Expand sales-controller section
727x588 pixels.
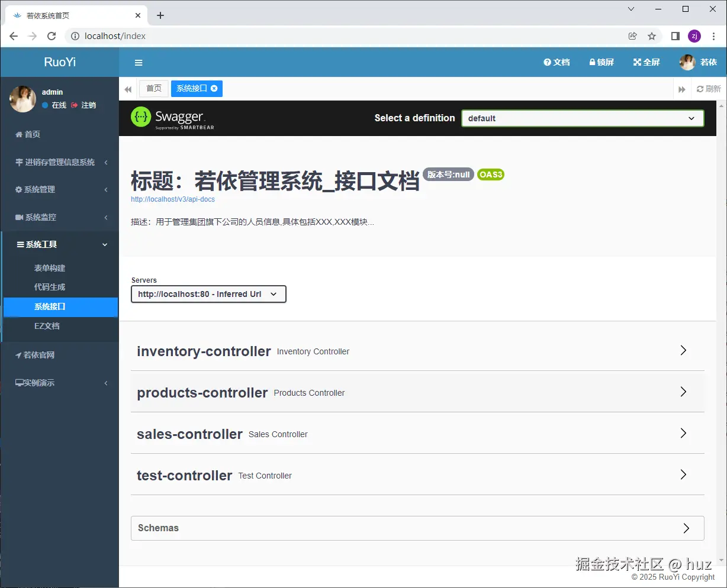(417, 434)
